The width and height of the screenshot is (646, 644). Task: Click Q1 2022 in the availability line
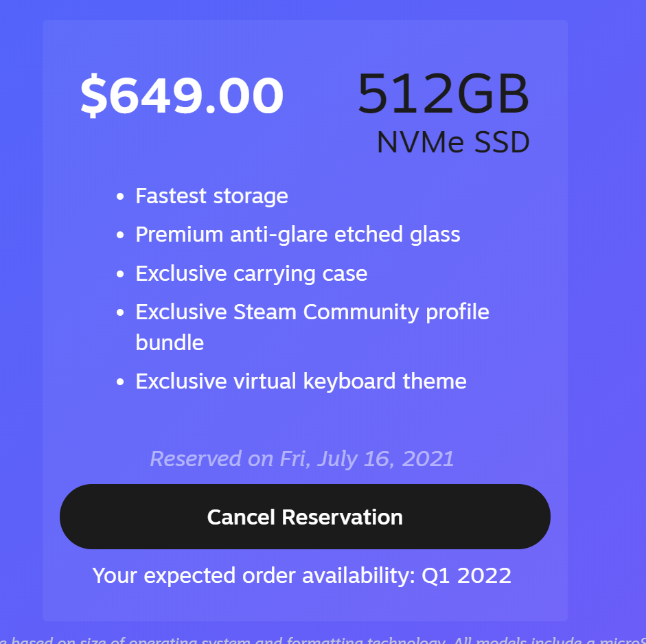coord(466,575)
